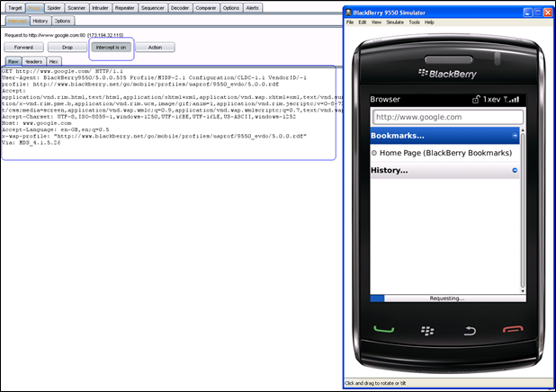
Task: Click the BlackBerry Simulator title bar icon
Action: click(350, 12)
